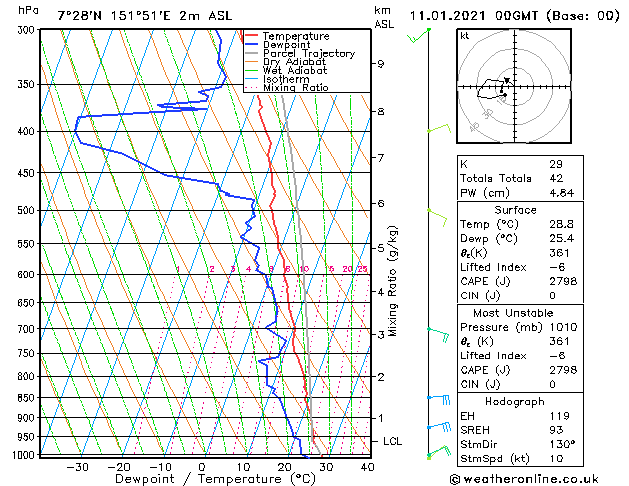Click the 'Parcel Trajectory' legend entry
Screen dimensions: 629x486
(309, 53)
